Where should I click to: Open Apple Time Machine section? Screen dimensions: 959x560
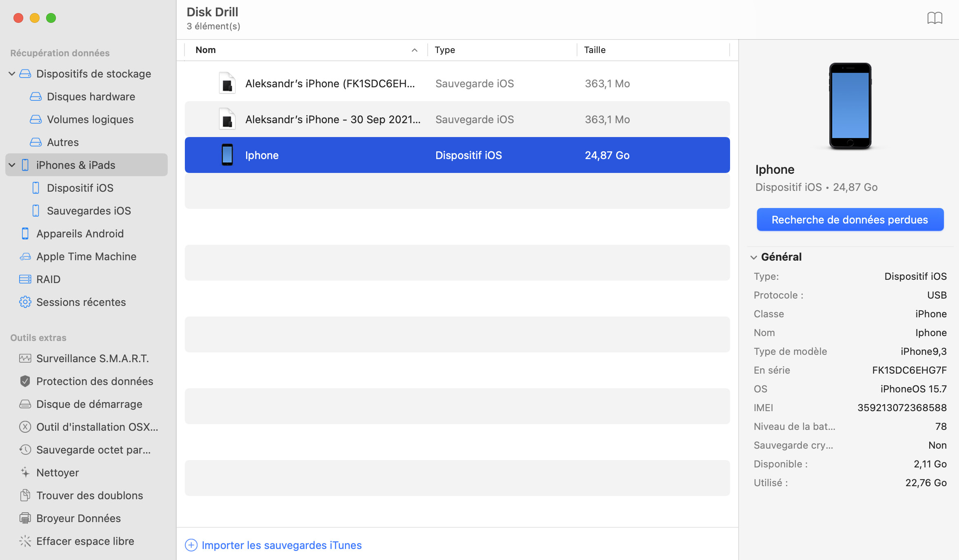coord(87,257)
